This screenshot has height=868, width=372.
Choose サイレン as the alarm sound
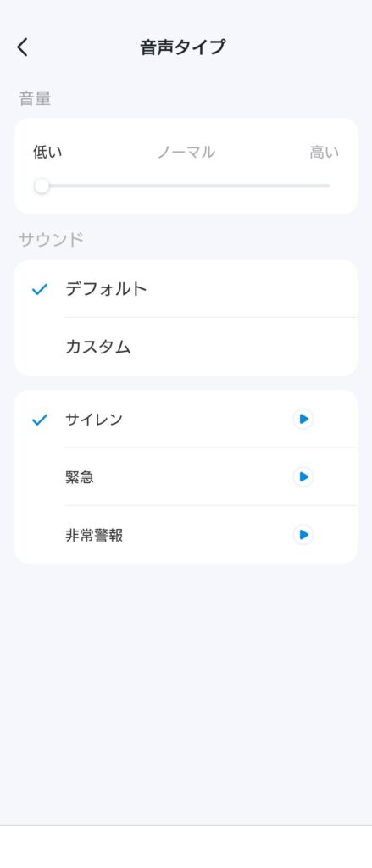pyautogui.click(x=186, y=419)
